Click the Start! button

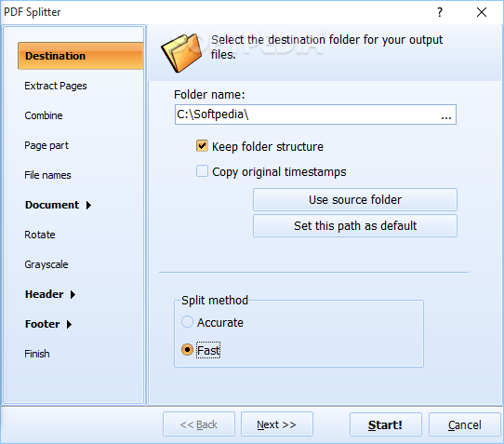(x=385, y=424)
